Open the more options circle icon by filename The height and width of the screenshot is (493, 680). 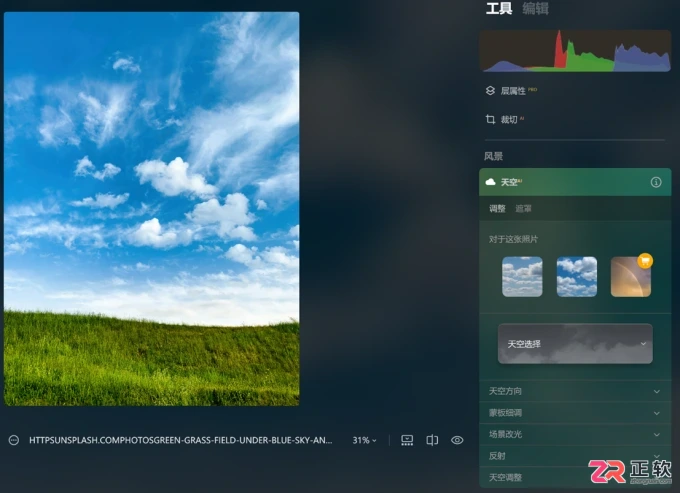coord(14,441)
